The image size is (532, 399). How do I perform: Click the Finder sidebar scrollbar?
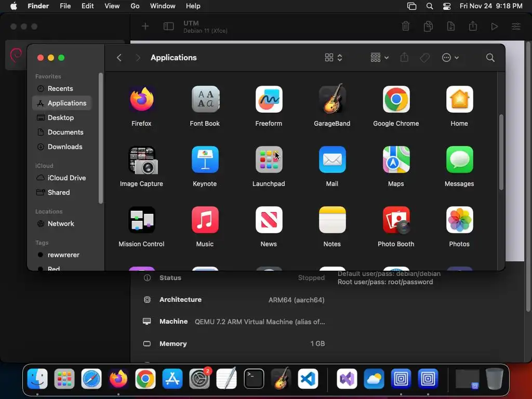100,138
